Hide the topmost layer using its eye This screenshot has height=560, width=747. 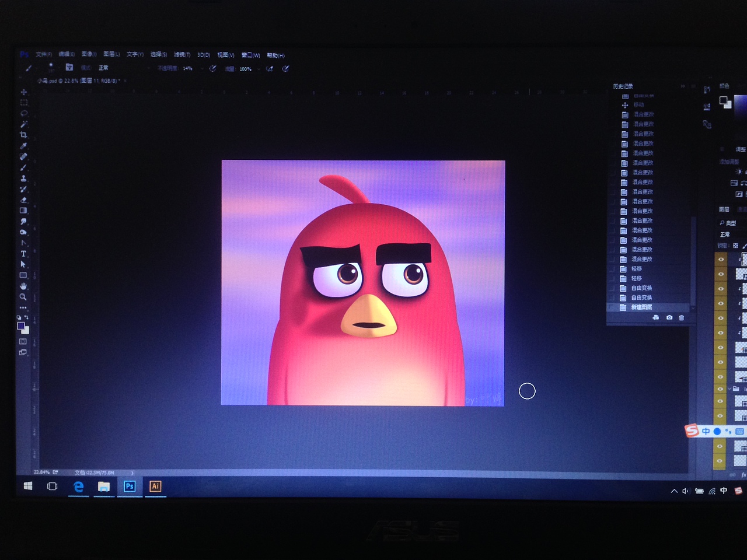[x=721, y=259]
